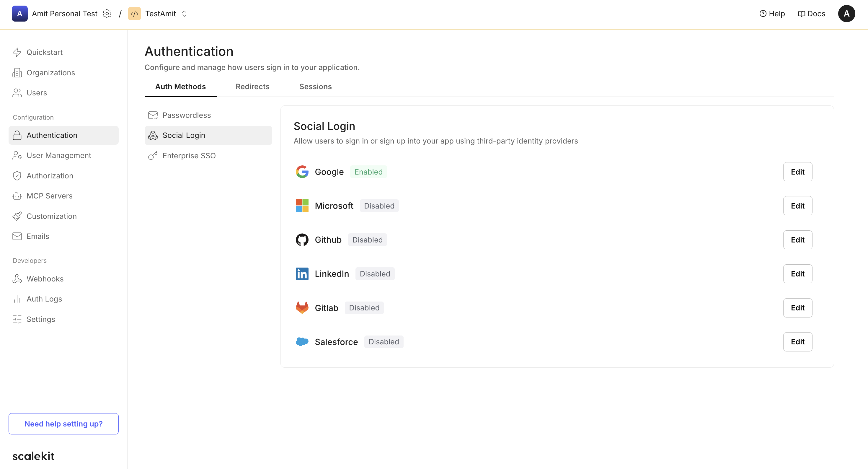868x469 pixels.
Task: Edit the Google provider
Action: pos(797,172)
